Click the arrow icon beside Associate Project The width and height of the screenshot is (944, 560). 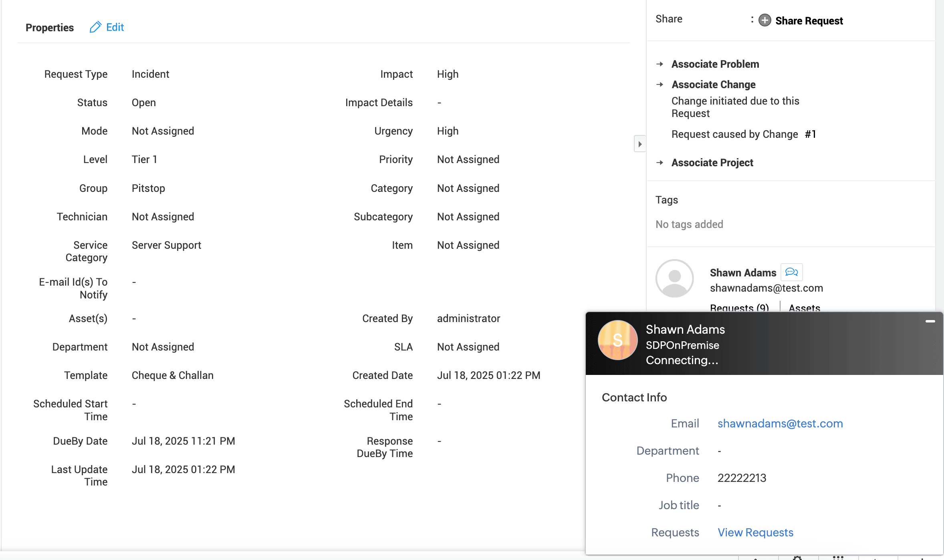pyautogui.click(x=660, y=163)
